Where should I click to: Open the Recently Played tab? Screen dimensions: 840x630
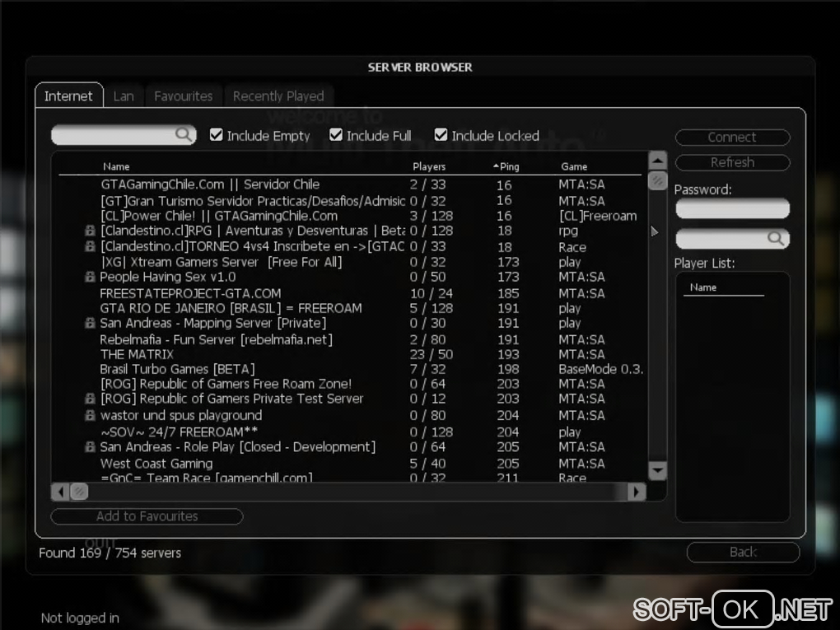pyautogui.click(x=278, y=96)
